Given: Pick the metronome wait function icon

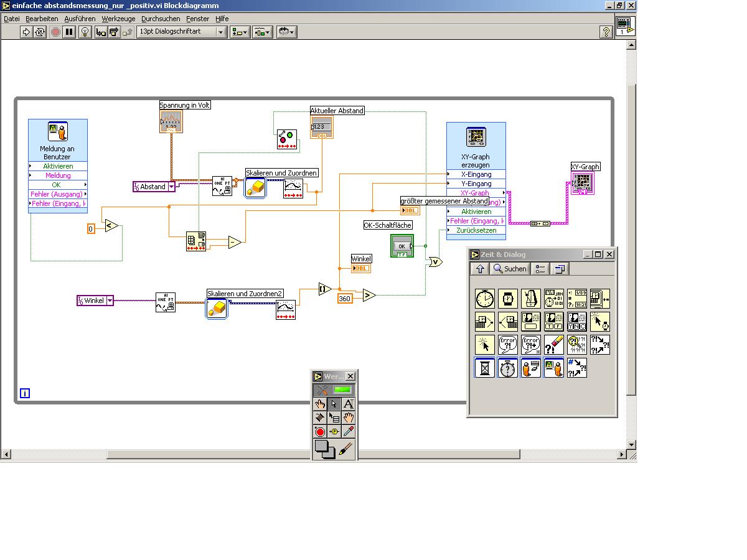Looking at the screenshot, I should click(x=530, y=299).
